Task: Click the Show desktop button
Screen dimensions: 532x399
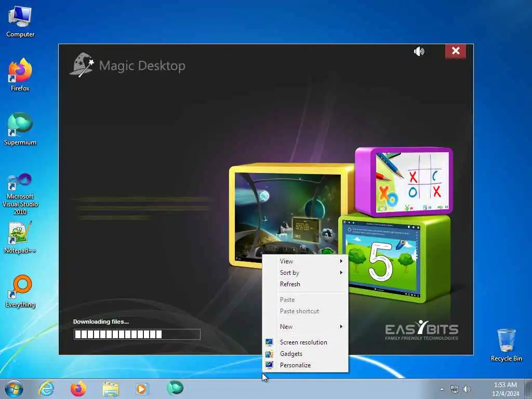Action: click(x=529, y=389)
